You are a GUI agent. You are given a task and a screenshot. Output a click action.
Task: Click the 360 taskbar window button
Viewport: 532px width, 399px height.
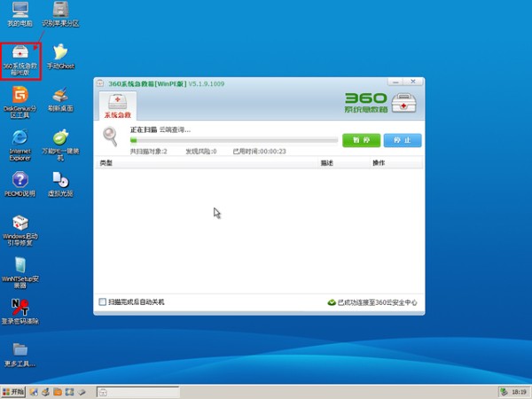coord(137,392)
